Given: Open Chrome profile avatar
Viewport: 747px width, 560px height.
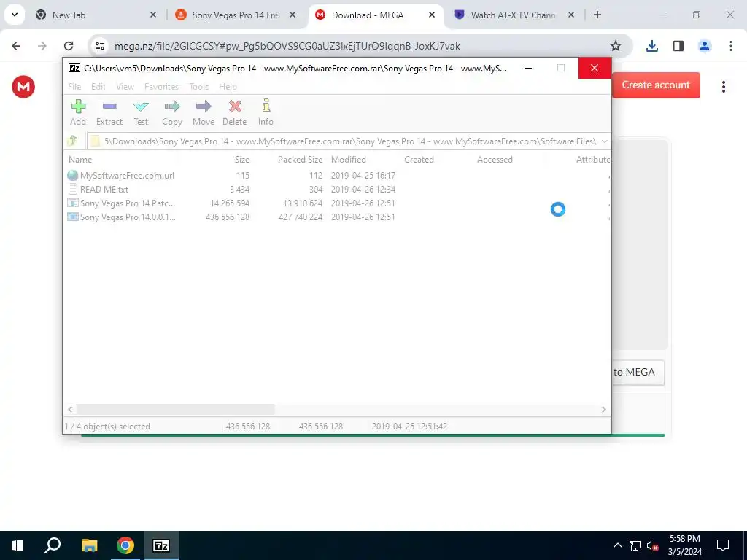Looking at the screenshot, I should [x=704, y=46].
